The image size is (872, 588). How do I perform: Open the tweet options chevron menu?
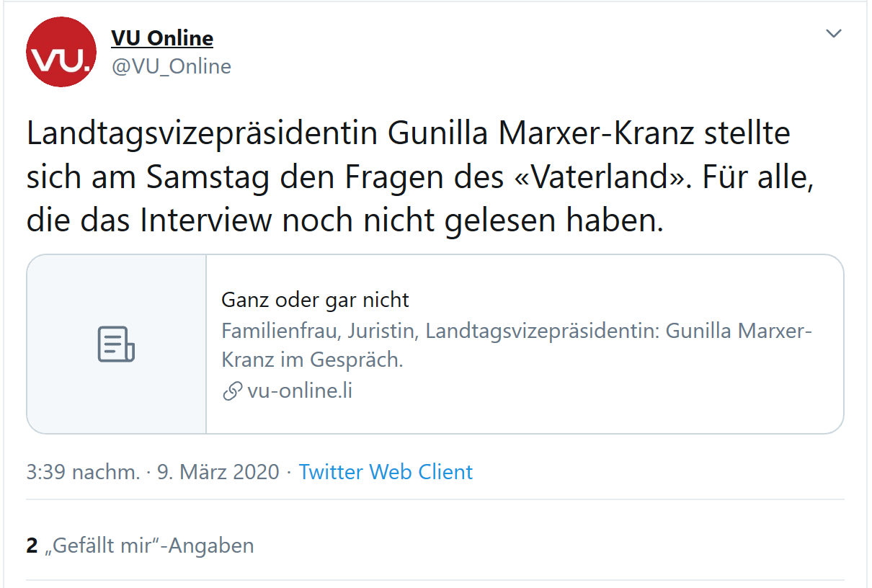[x=833, y=34]
